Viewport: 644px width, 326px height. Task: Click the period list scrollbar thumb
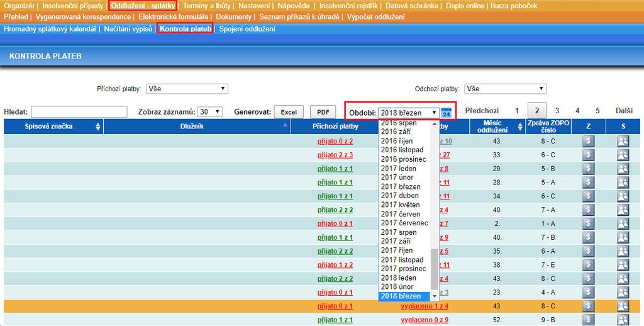coord(434,269)
